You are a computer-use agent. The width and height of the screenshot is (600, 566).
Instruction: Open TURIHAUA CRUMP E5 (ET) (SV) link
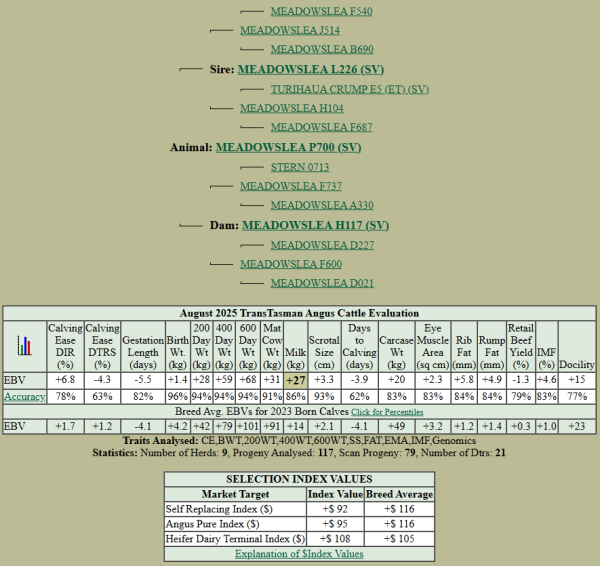coord(350,90)
